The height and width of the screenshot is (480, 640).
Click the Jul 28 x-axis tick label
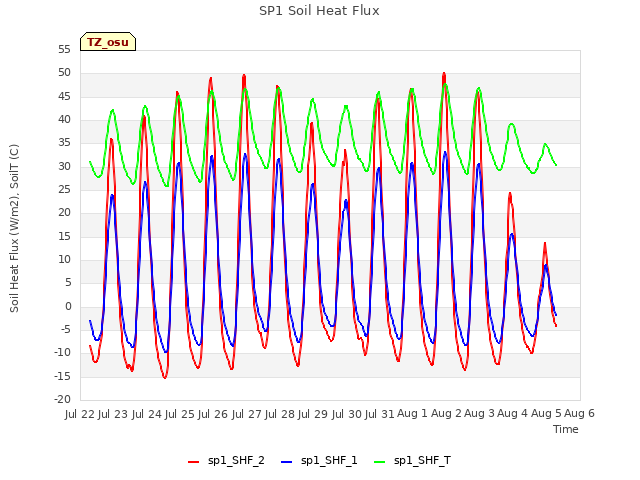pos(280,414)
